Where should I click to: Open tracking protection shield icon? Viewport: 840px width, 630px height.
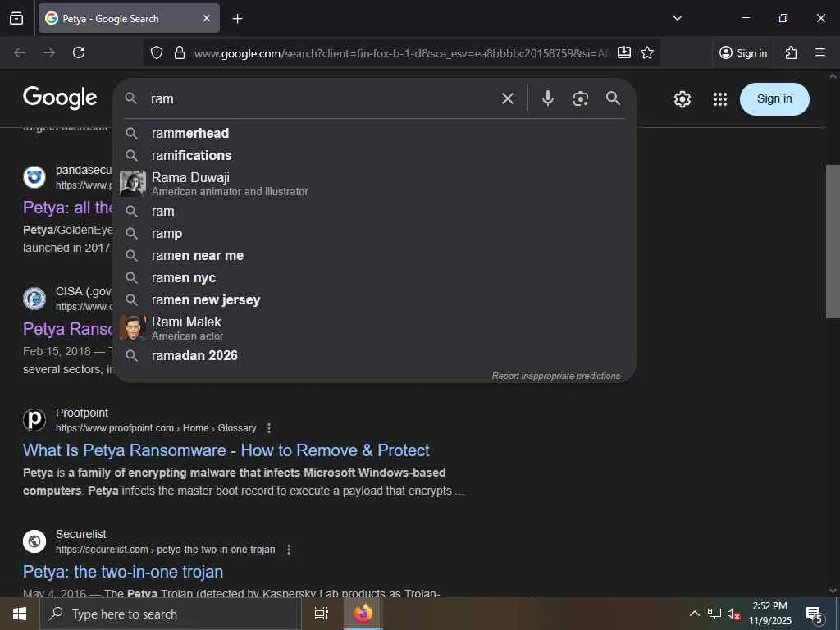pyautogui.click(x=157, y=52)
